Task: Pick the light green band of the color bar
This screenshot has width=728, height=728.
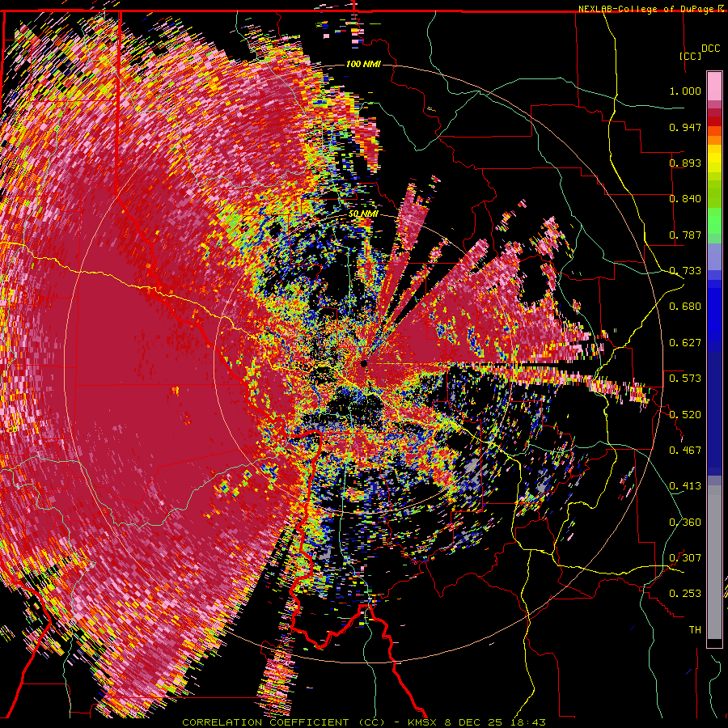Action: [x=714, y=221]
